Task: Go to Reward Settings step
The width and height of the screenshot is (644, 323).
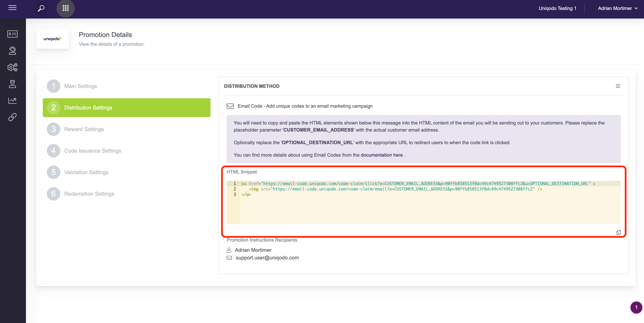Action: [84, 129]
